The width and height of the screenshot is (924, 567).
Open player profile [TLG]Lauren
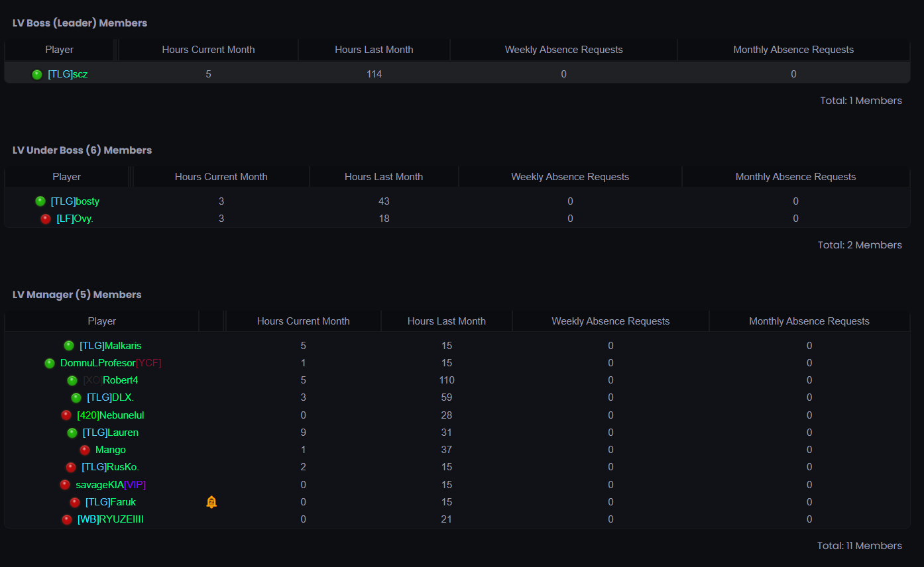(111, 433)
